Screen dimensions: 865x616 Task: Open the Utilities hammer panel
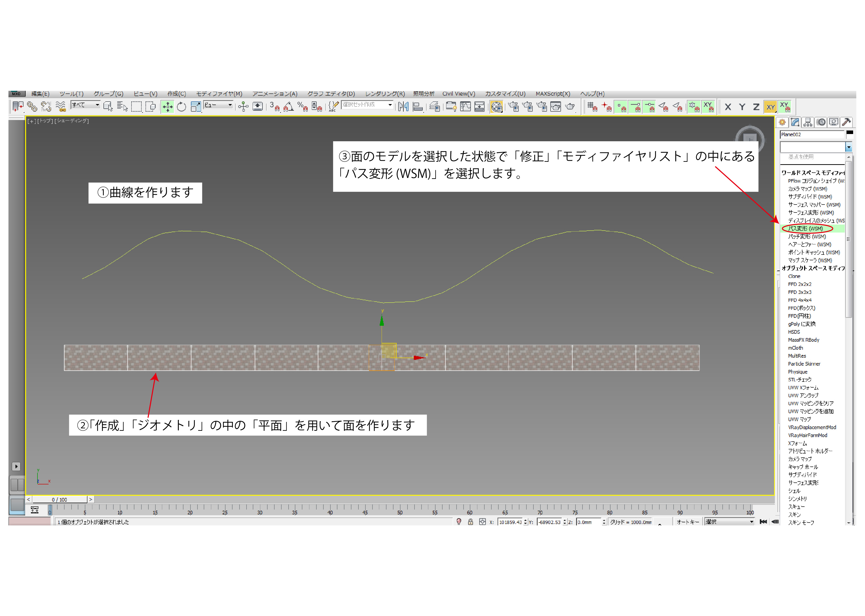[846, 122]
